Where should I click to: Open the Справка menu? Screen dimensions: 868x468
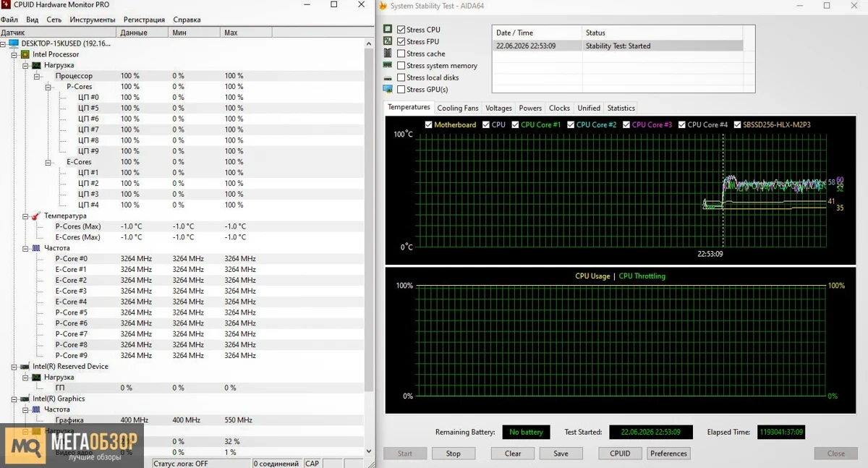click(x=187, y=20)
